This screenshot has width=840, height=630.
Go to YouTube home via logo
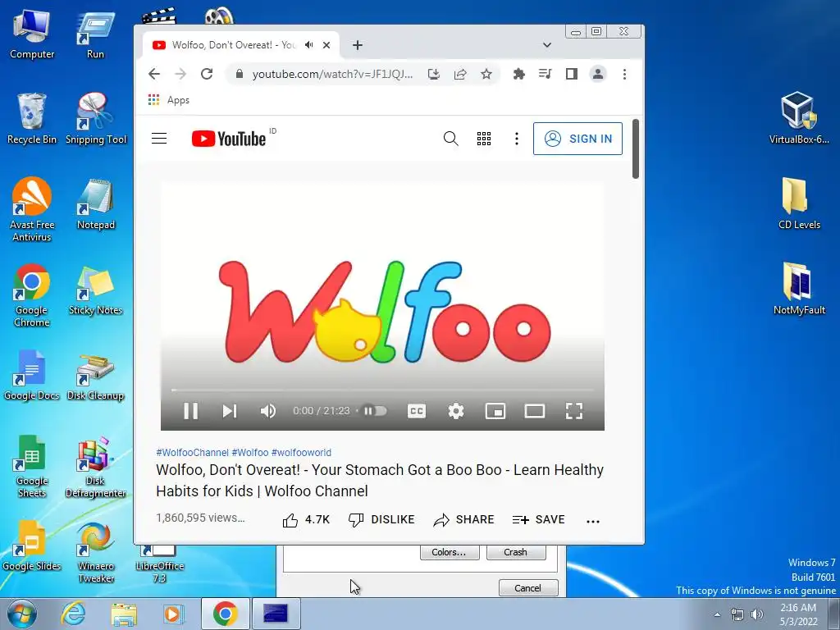pyautogui.click(x=229, y=139)
